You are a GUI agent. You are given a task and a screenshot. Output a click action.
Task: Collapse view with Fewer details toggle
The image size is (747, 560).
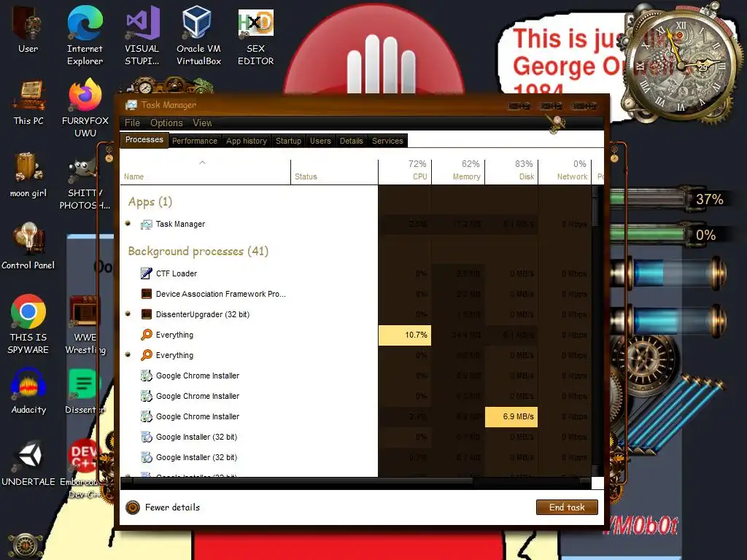pyautogui.click(x=163, y=507)
